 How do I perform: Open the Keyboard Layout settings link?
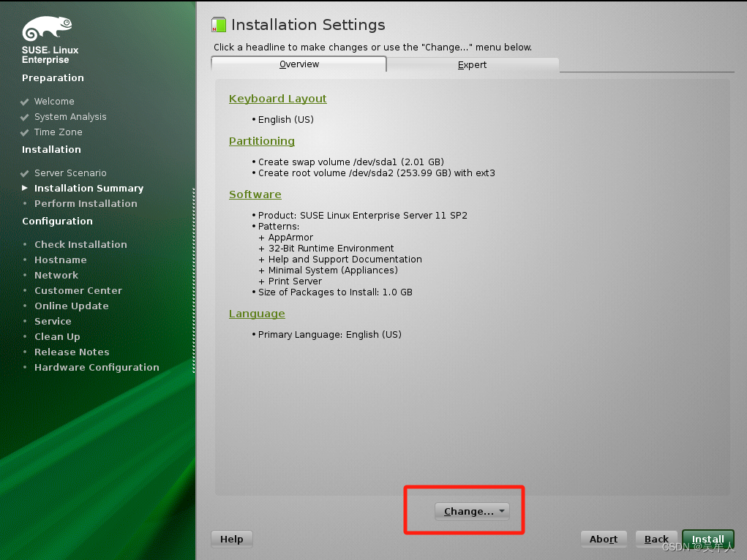click(278, 99)
